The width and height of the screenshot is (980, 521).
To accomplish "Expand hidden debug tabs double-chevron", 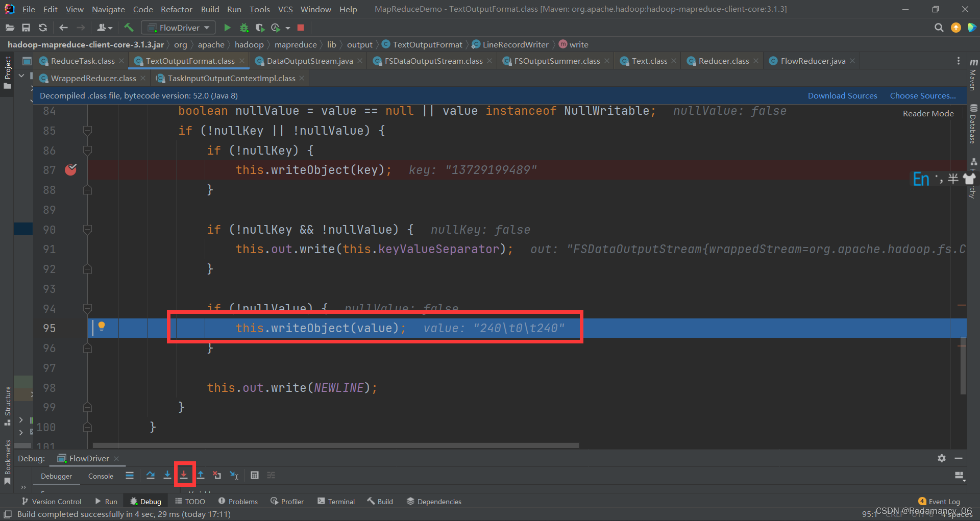I will pyautogui.click(x=23, y=487).
